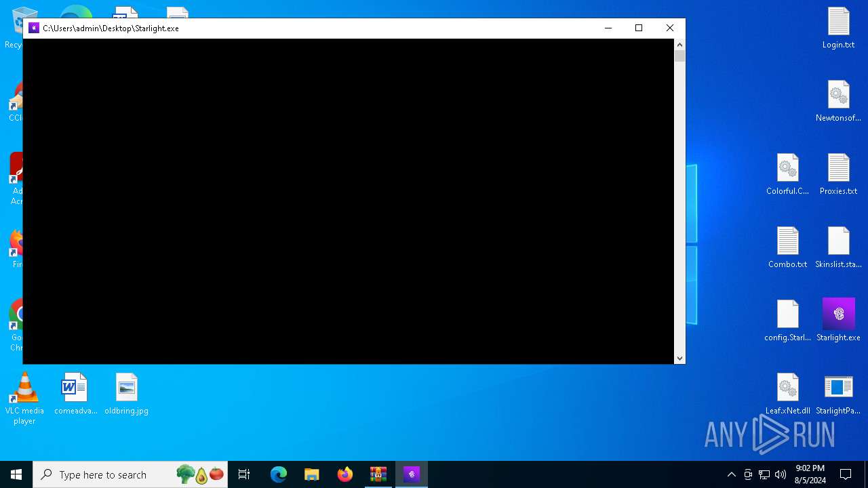Screen dimensions: 868x488
Task: Maximize the Starlight.exe console window
Action: pyautogui.click(x=639, y=28)
